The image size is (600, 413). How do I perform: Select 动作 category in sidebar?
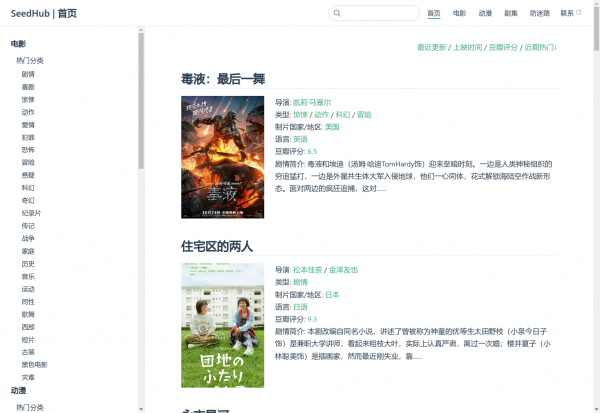tap(28, 112)
